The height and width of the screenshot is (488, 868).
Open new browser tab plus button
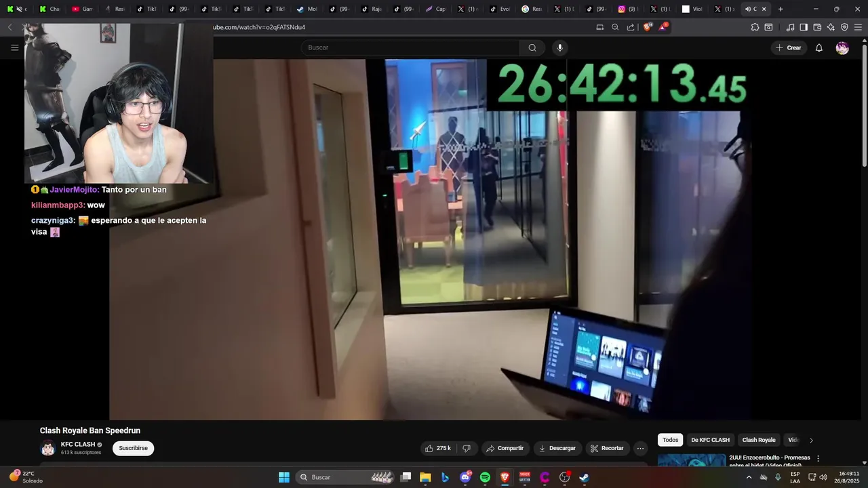coord(781,9)
